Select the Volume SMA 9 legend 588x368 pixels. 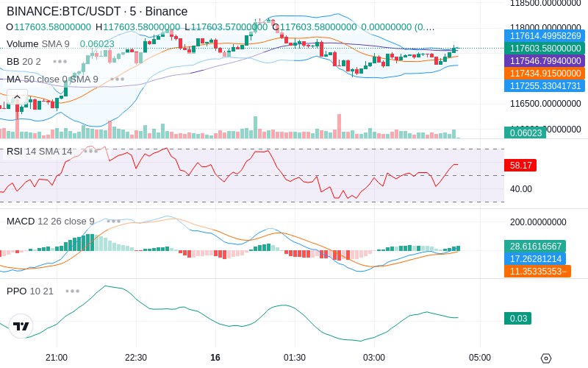(x=38, y=44)
